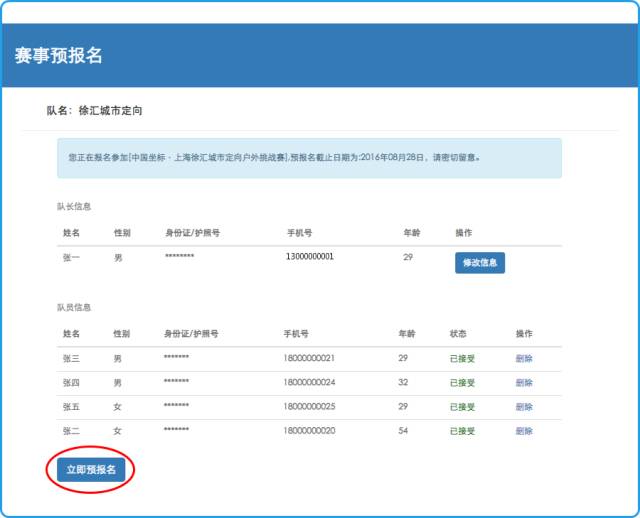Select the 队员信息 section label

pos(74,307)
